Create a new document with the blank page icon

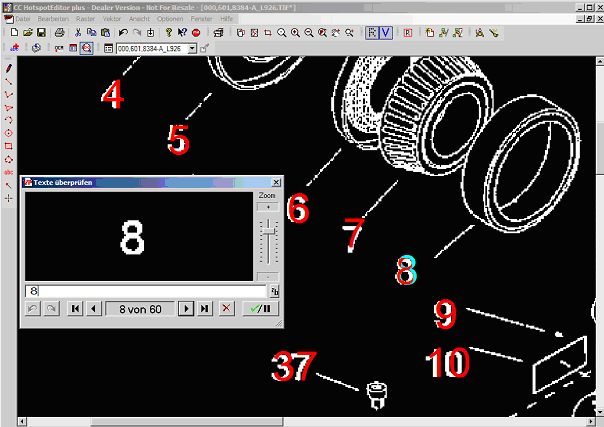14,33
